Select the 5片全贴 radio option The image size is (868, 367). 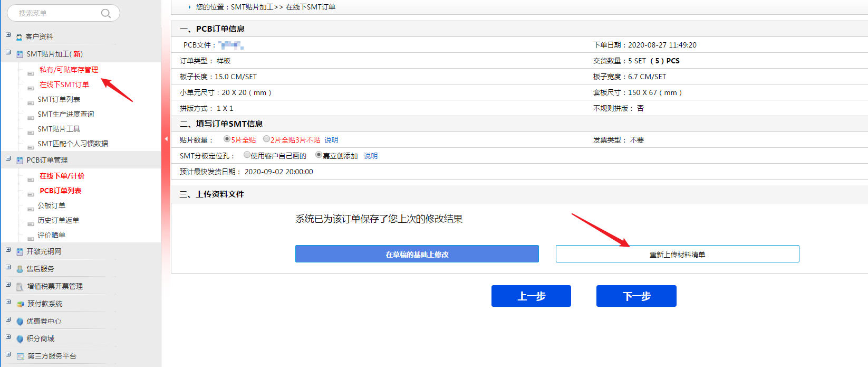point(227,139)
